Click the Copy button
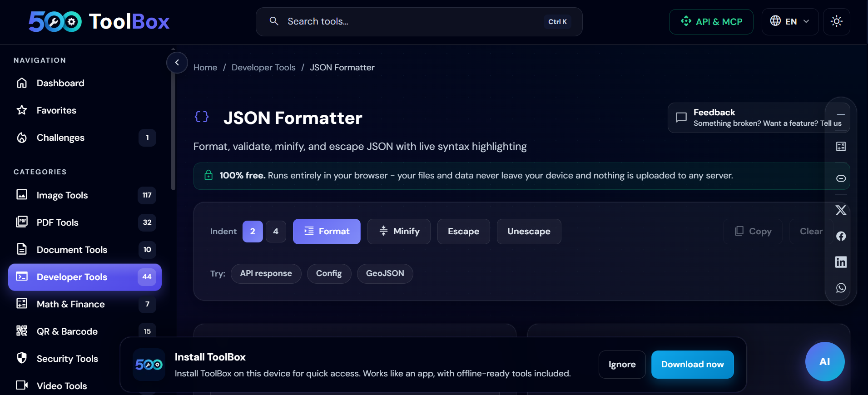The width and height of the screenshot is (868, 395). pyautogui.click(x=753, y=232)
